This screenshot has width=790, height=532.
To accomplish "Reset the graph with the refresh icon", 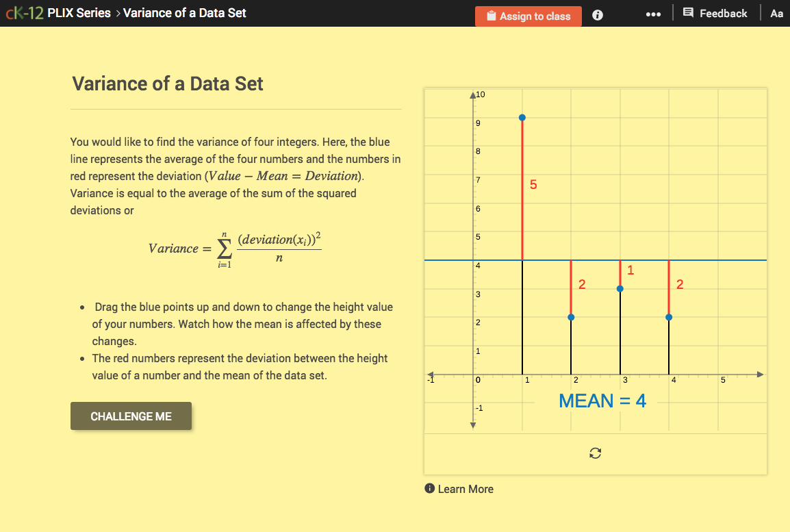I will tap(595, 453).
